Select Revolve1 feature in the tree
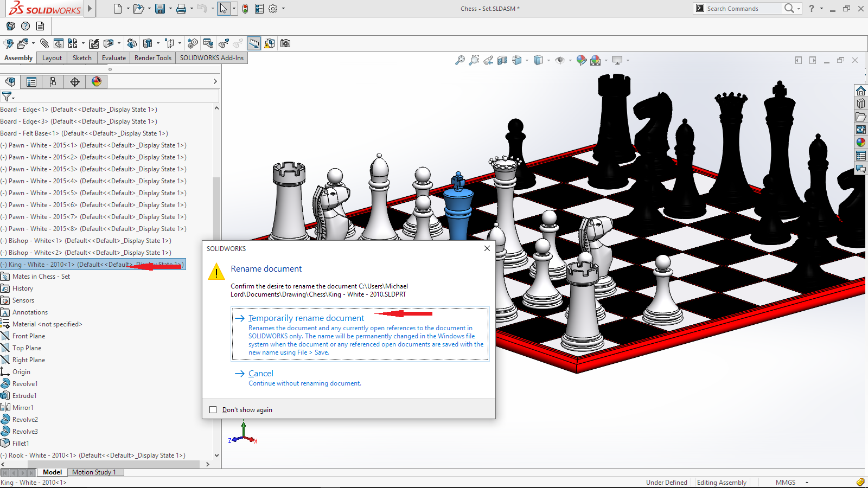Viewport: 868px width, 488px height. (x=25, y=384)
